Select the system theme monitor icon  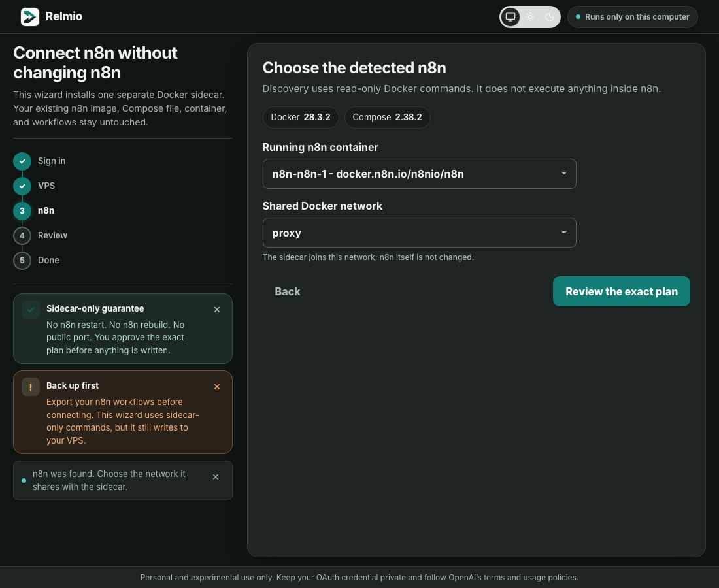(510, 17)
